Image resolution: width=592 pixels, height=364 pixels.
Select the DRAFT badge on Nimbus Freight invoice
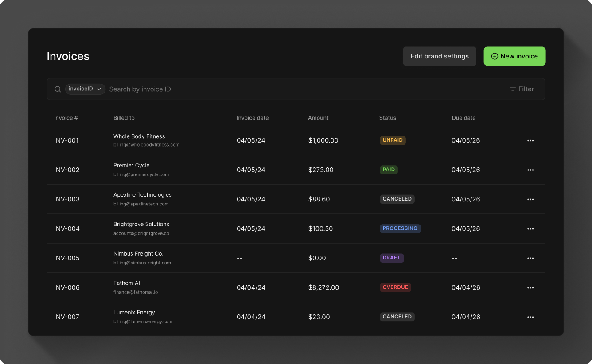pos(392,258)
